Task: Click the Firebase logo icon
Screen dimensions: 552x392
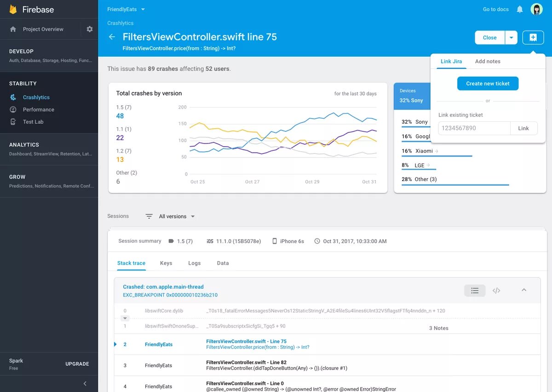Action: click(x=13, y=9)
